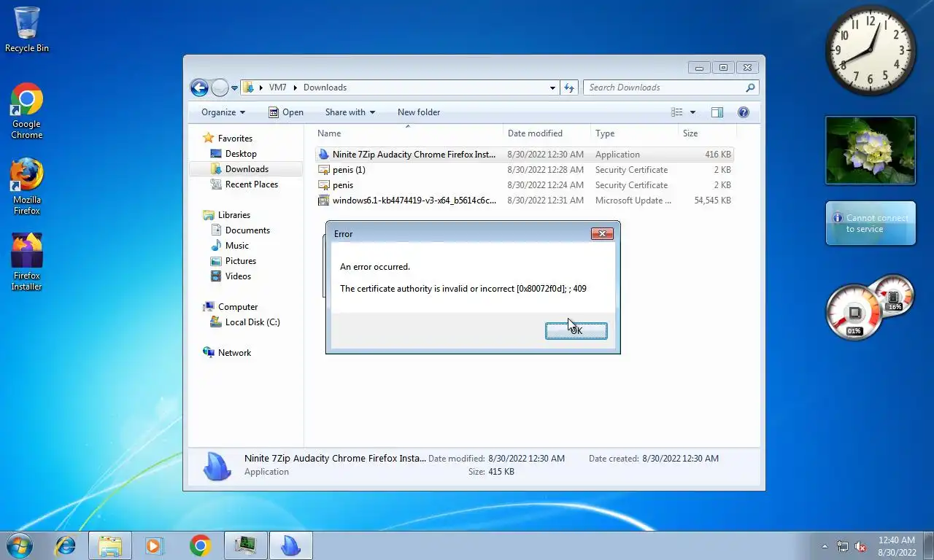
Task: Click the Ninite file's application icon
Action: 324,155
